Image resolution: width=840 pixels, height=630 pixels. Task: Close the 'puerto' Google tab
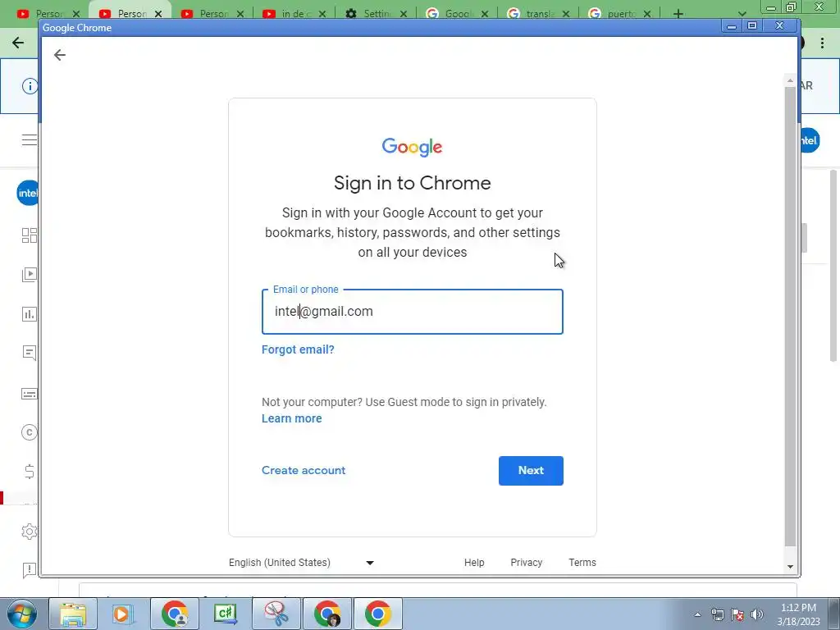647,14
